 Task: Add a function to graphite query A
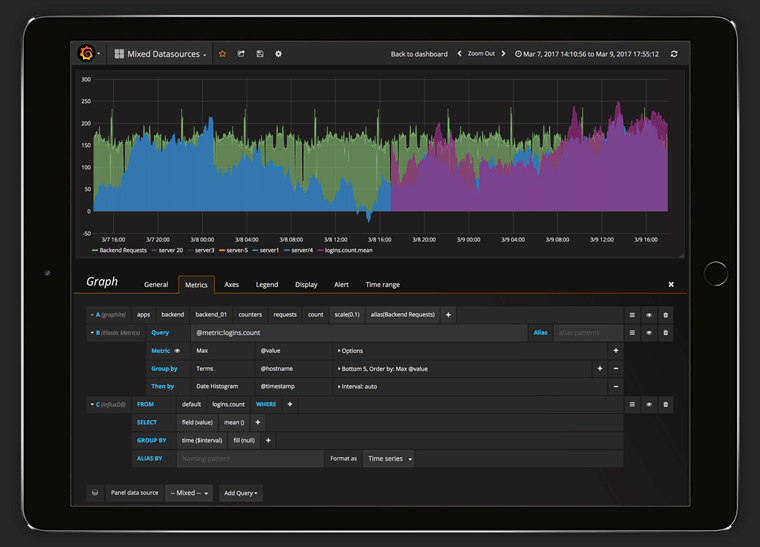(448, 315)
